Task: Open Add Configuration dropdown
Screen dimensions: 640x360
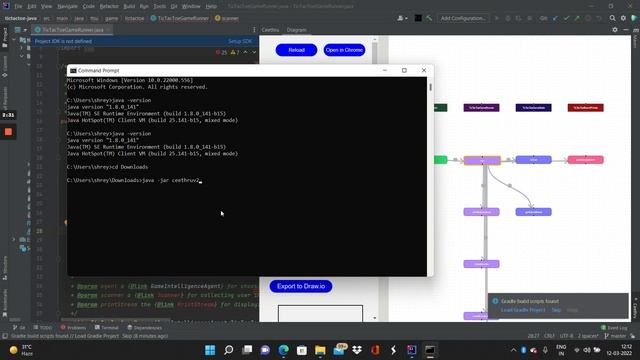Action: [x=463, y=18]
